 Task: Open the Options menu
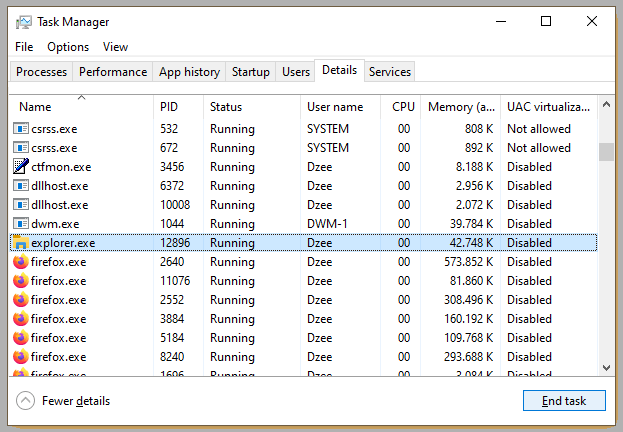click(68, 47)
